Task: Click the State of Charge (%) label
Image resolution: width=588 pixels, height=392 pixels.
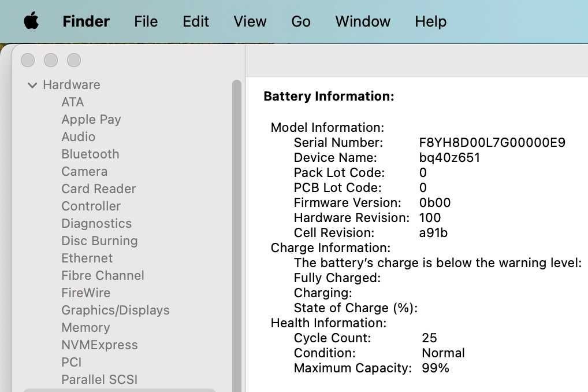Action: pos(355,308)
